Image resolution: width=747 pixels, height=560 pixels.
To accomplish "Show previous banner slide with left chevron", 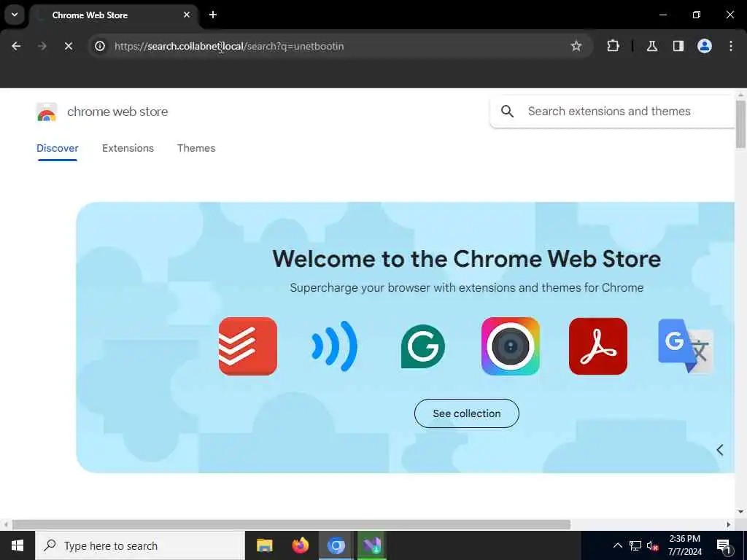I will 720,450.
